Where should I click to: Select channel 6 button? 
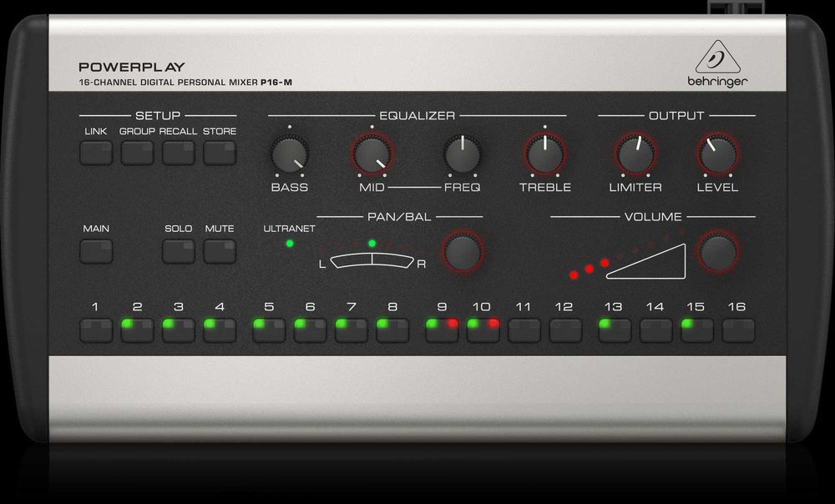[310, 330]
